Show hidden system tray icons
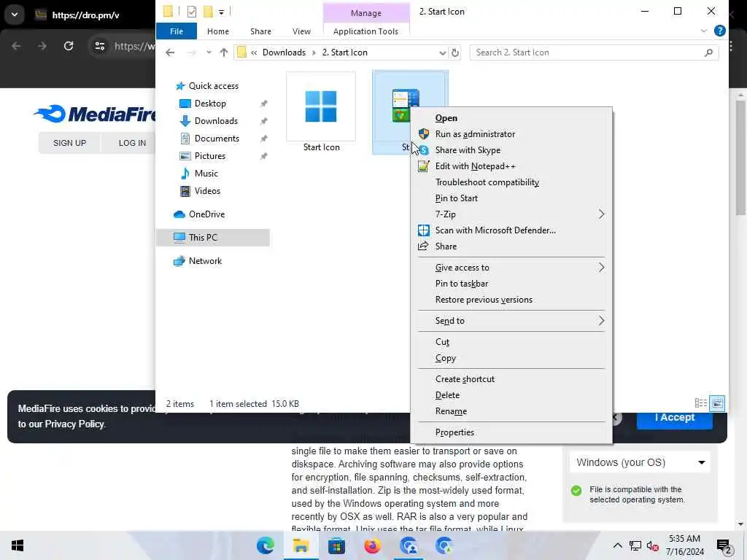Viewport: 747px width, 560px height. pyautogui.click(x=617, y=545)
